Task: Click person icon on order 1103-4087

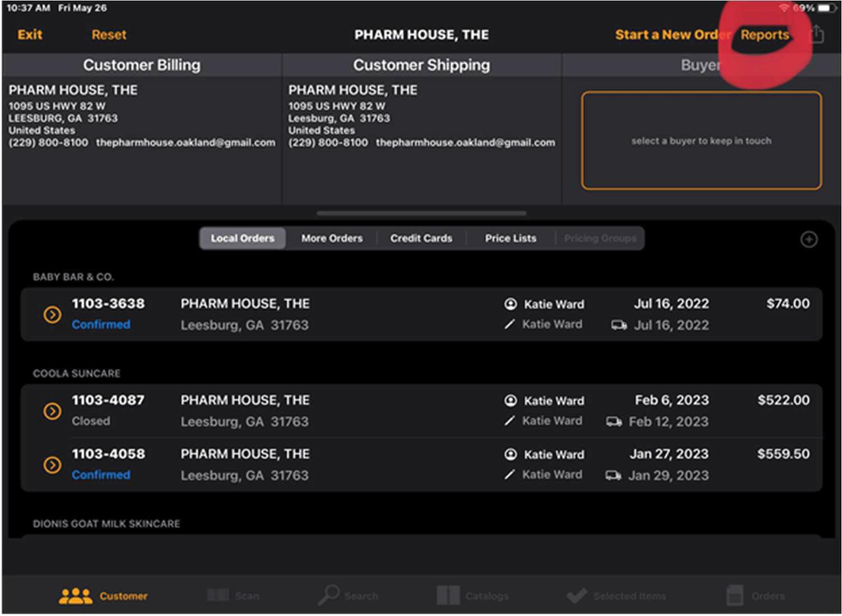Action: 510,400
